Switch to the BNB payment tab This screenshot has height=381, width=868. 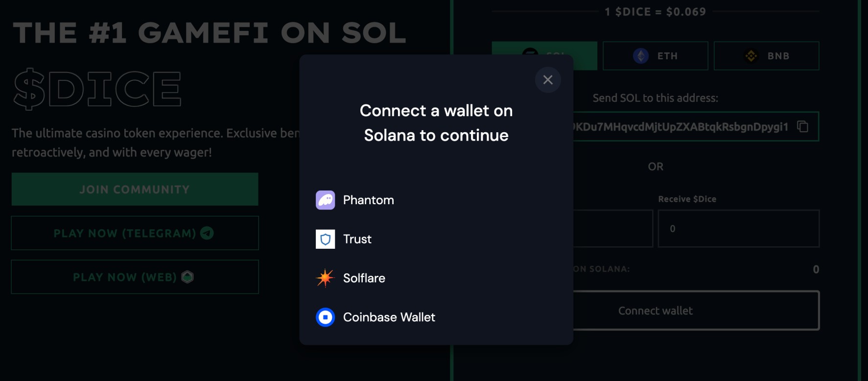(766, 56)
